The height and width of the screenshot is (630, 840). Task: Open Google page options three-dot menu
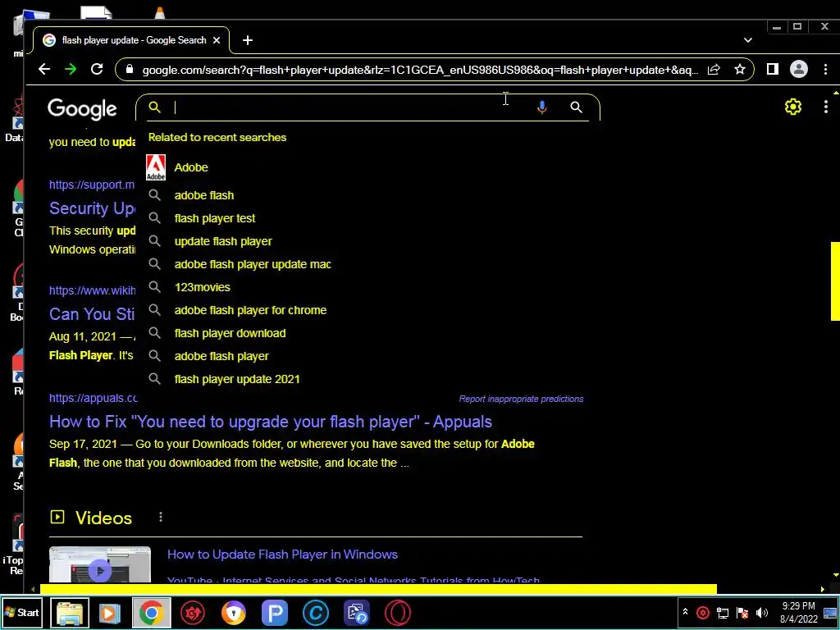[825, 107]
